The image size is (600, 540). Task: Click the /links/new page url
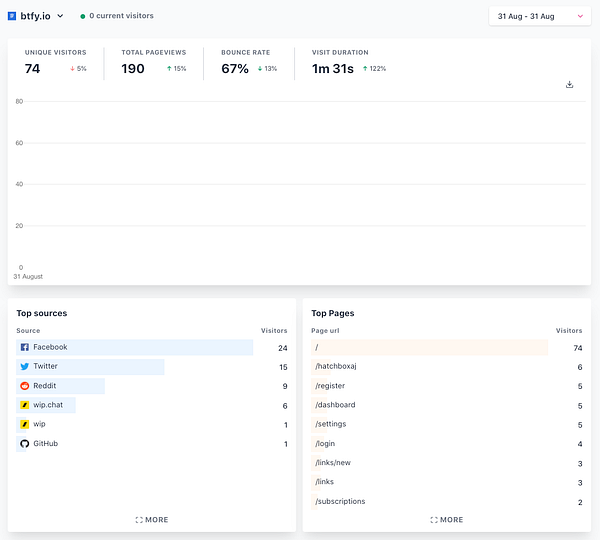click(333, 463)
